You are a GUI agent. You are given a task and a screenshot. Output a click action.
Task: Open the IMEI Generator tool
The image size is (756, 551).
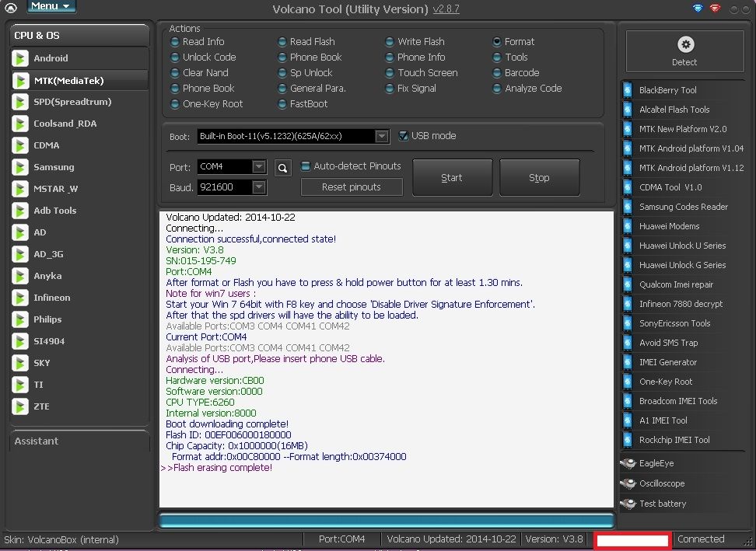click(x=667, y=362)
